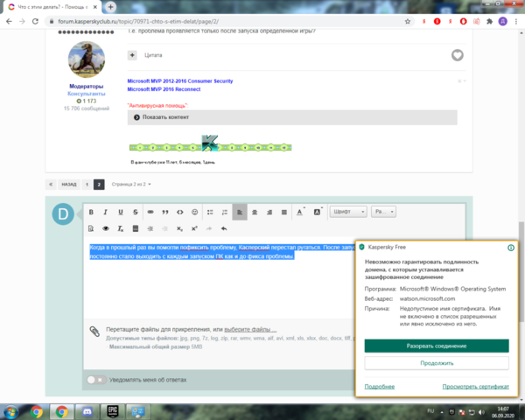This screenshot has height=420, width=525.
Task: Toggle italic formatting in the reply editor
Action: [106, 212]
